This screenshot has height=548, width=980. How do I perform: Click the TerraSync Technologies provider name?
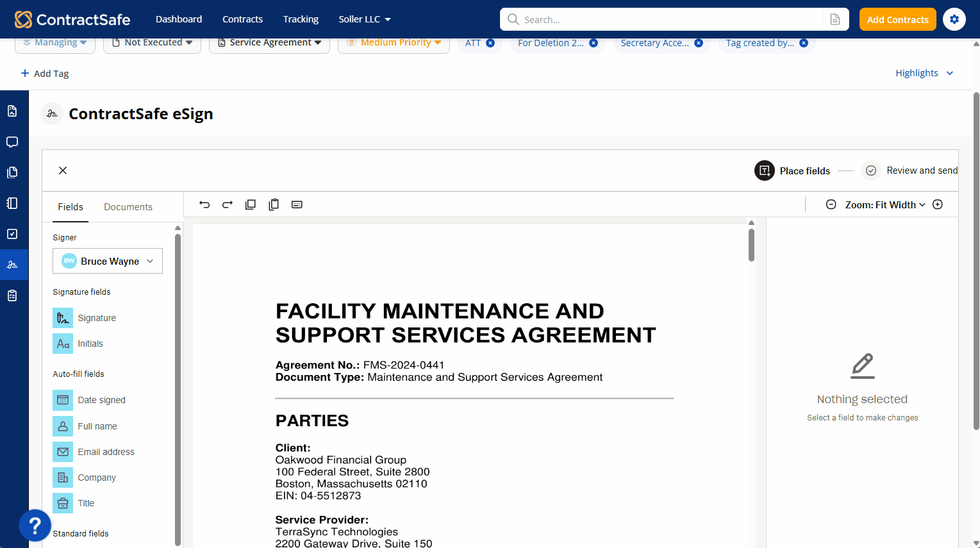pos(336,531)
